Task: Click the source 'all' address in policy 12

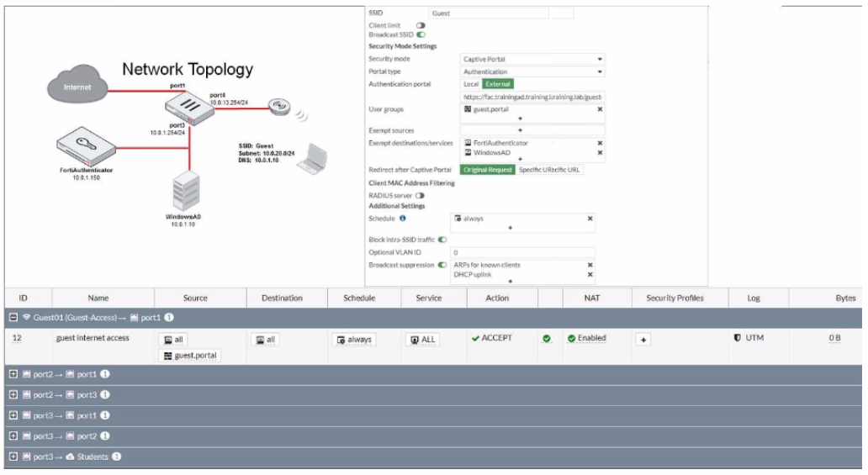Action: point(173,340)
